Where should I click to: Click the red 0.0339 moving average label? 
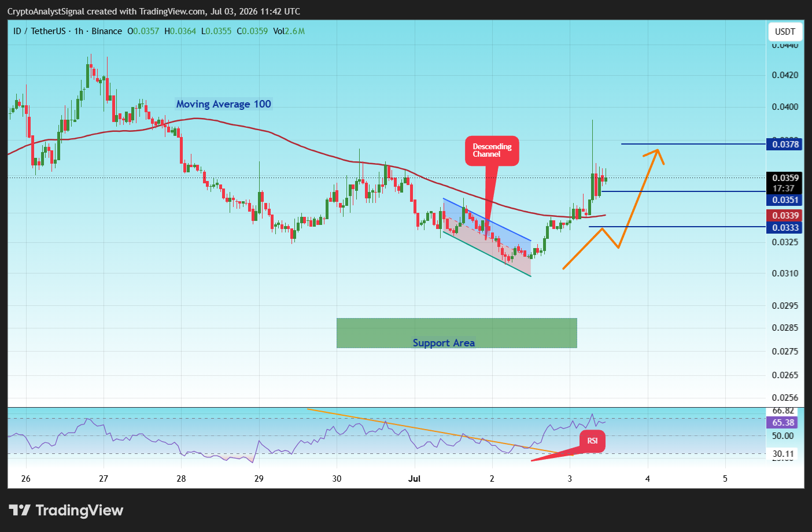click(785, 216)
